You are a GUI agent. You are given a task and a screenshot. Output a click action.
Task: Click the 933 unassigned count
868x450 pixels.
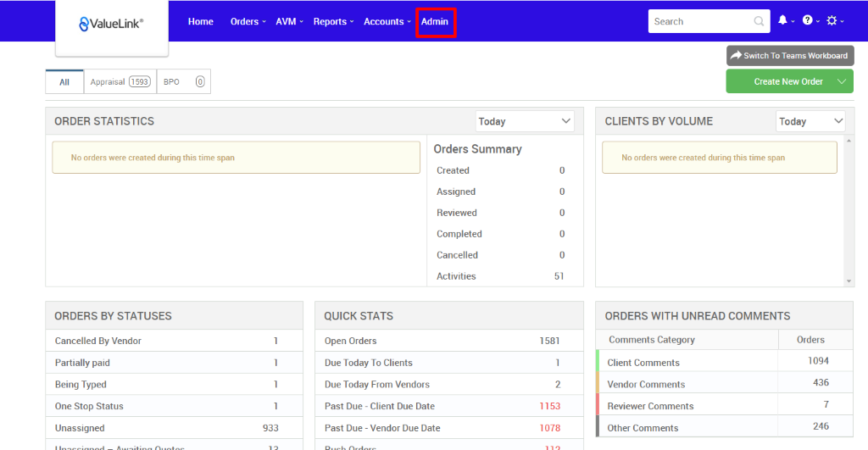[270, 428]
